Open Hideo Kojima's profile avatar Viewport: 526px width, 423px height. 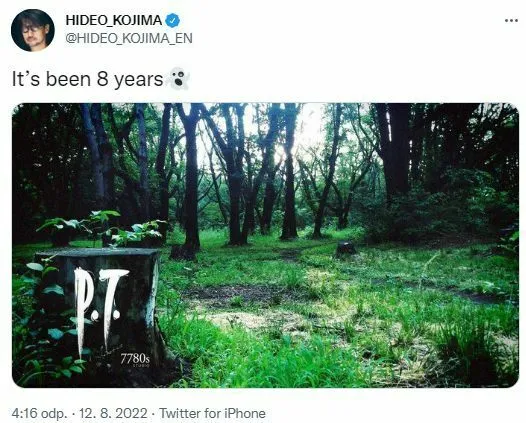[33, 30]
